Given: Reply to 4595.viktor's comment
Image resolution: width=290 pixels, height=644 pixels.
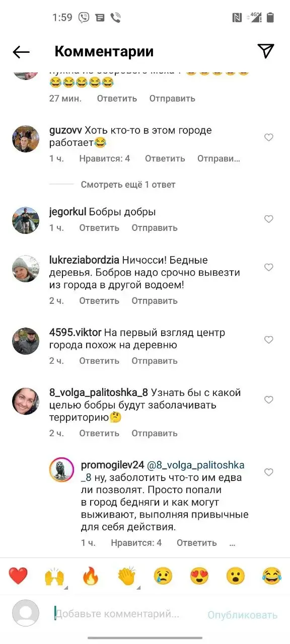Looking at the screenshot, I should click(99, 361).
